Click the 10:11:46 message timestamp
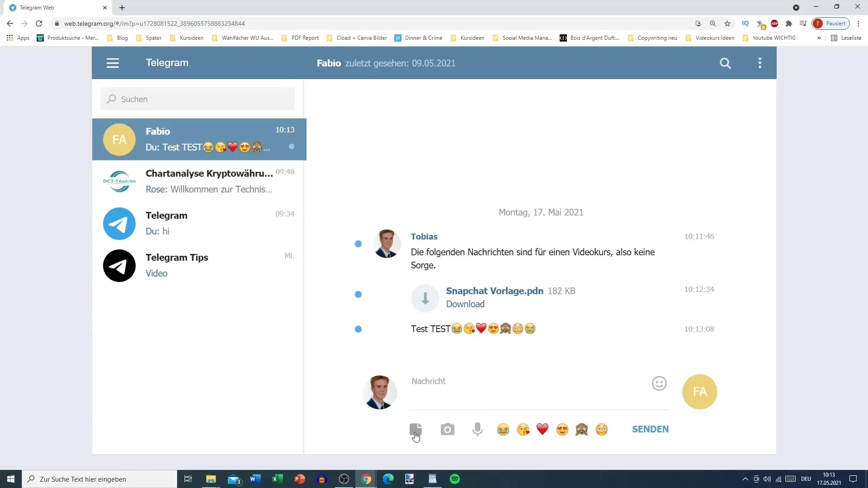 [699, 236]
